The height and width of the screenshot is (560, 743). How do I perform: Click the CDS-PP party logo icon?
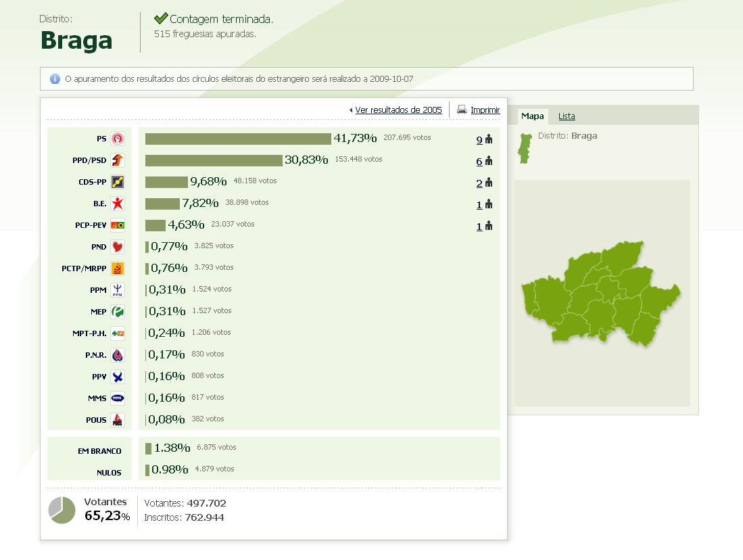point(118,182)
